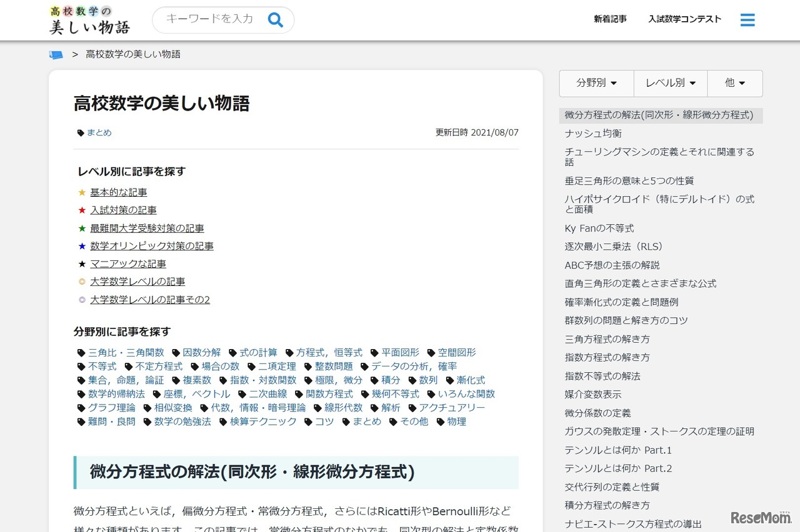
Task: Select the yellow star beside 基本的な記事
Action: [82, 192]
